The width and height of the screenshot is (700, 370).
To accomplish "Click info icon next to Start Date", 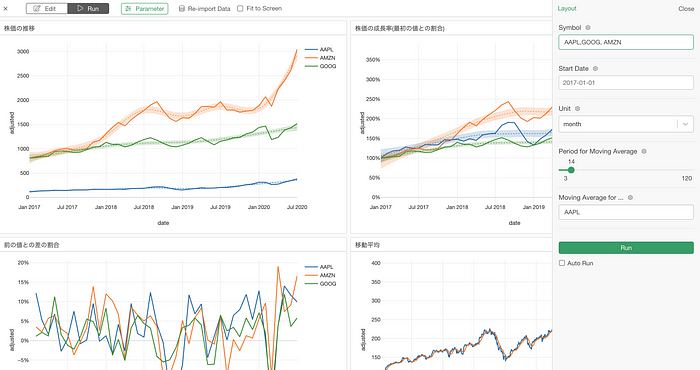I will (595, 69).
